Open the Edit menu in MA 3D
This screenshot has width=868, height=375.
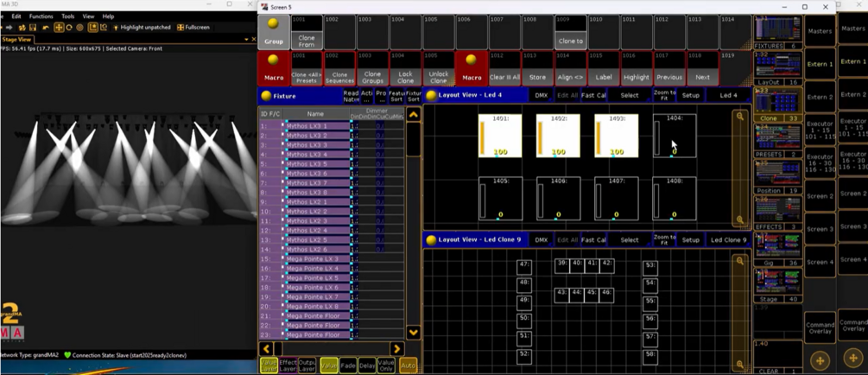[16, 16]
